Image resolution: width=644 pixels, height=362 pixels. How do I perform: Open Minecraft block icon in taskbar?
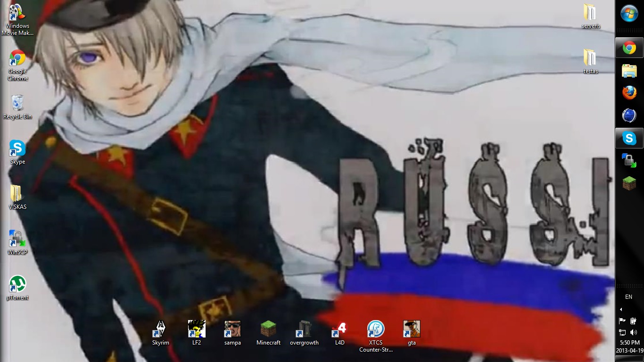(629, 183)
